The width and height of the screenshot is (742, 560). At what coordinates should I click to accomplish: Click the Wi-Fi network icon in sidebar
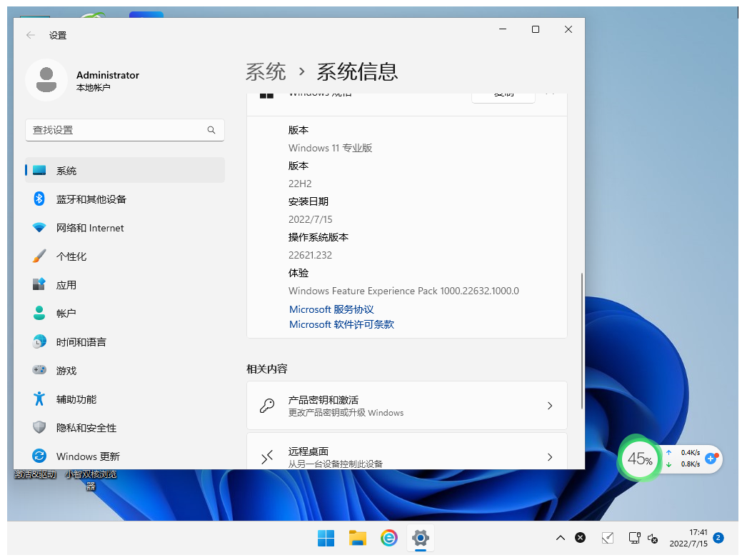[x=39, y=227]
